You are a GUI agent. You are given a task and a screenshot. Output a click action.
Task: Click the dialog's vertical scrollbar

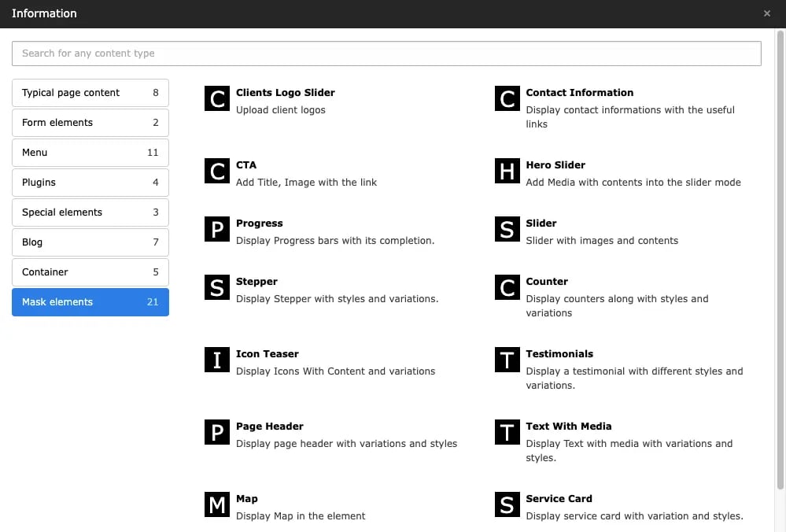pos(780,260)
